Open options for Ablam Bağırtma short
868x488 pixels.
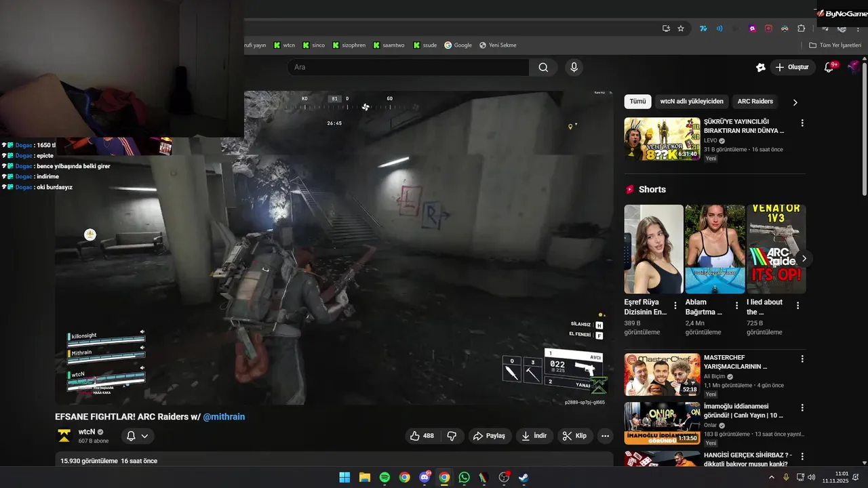click(736, 306)
